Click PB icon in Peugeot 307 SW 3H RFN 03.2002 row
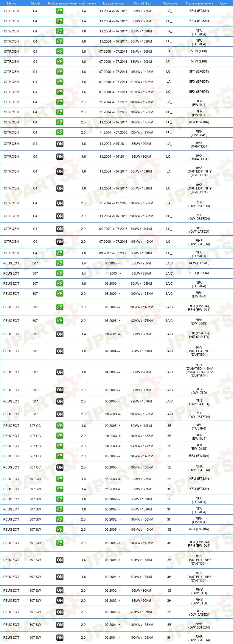 click(x=60, y=519)
